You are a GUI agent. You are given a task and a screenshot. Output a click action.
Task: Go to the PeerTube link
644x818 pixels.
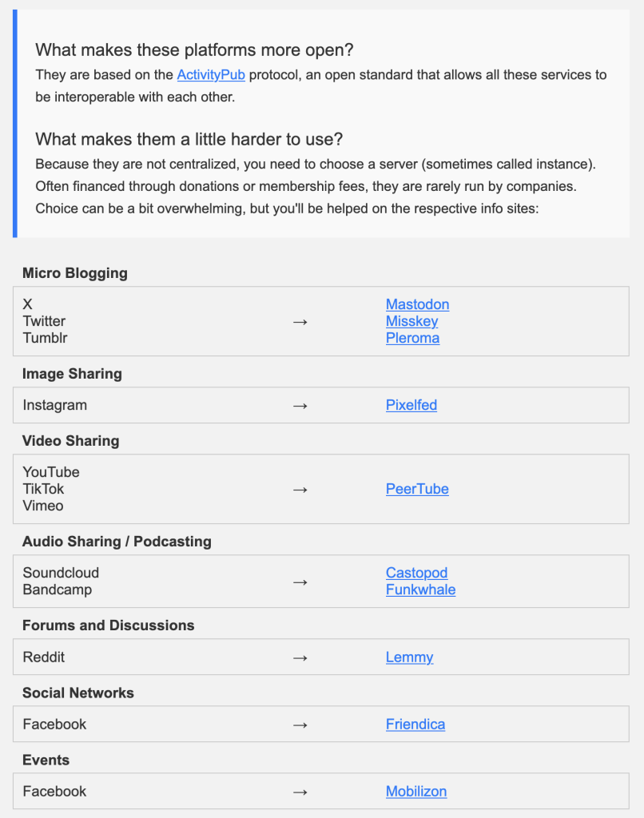[417, 490]
